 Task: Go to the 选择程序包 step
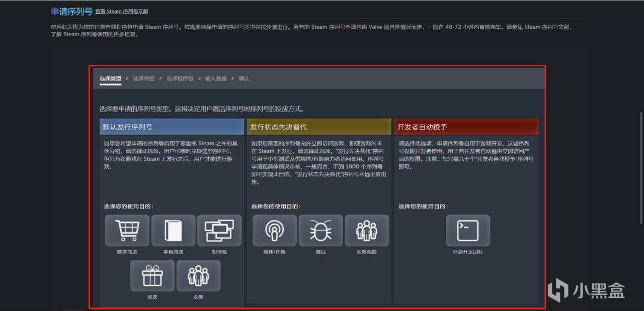coord(180,78)
